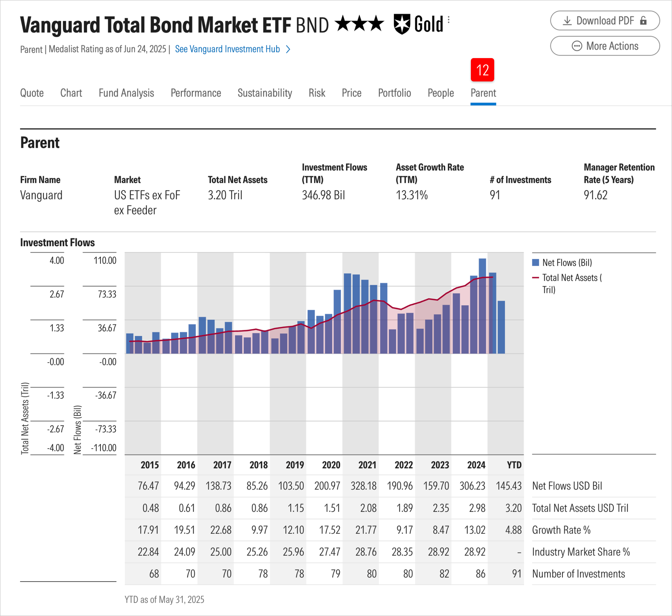Click the YTD last blue bar in chart
This screenshot has height=616, width=672.
click(x=501, y=327)
